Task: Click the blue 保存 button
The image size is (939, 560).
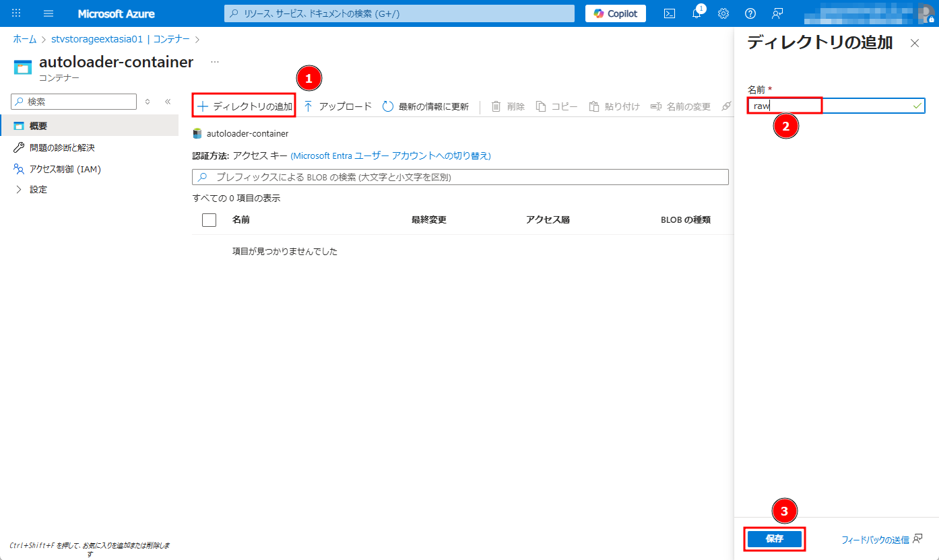Action: (774, 539)
